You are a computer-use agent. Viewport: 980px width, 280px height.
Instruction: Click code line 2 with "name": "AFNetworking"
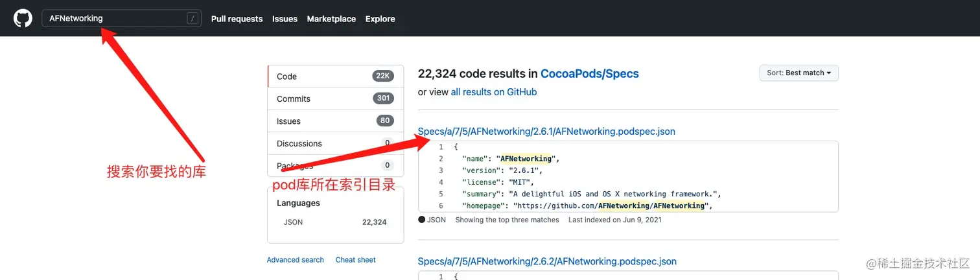coord(511,159)
